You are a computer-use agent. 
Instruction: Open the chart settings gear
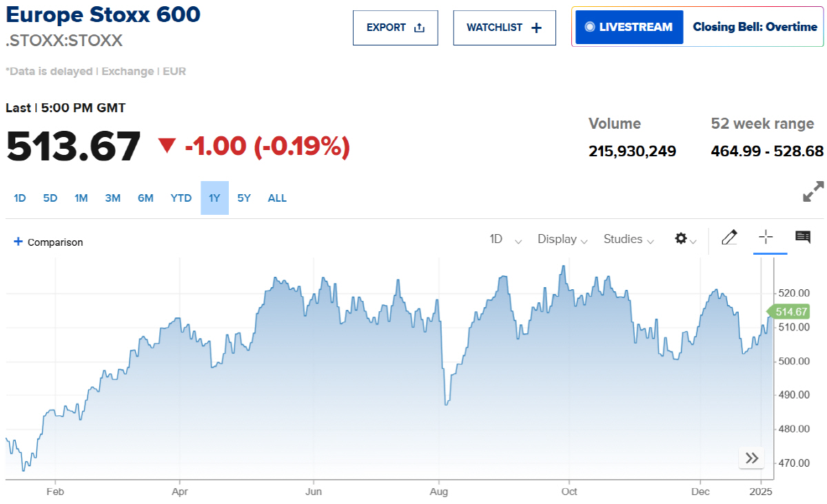point(681,238)
